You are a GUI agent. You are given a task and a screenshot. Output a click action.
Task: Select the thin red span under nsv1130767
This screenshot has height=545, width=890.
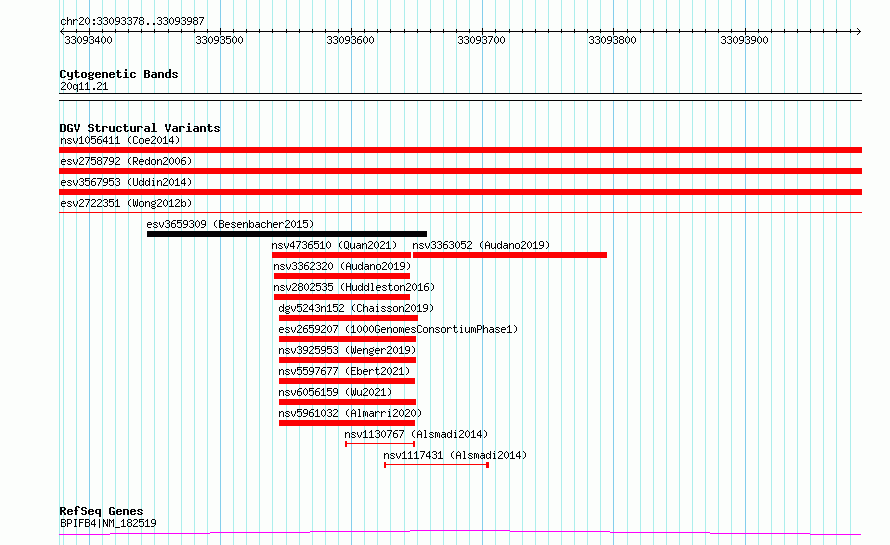point(380,444)
